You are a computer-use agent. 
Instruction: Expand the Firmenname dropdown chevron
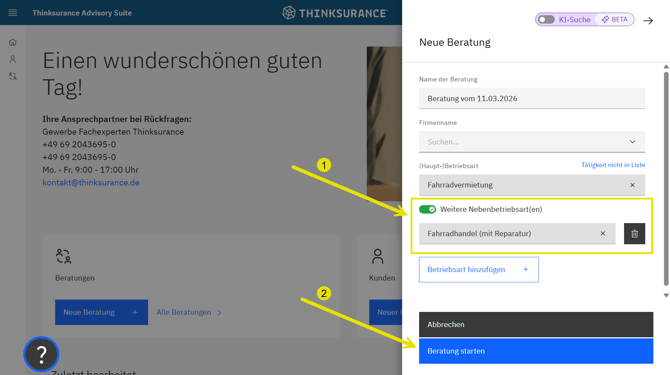click(x=632, y=142)
